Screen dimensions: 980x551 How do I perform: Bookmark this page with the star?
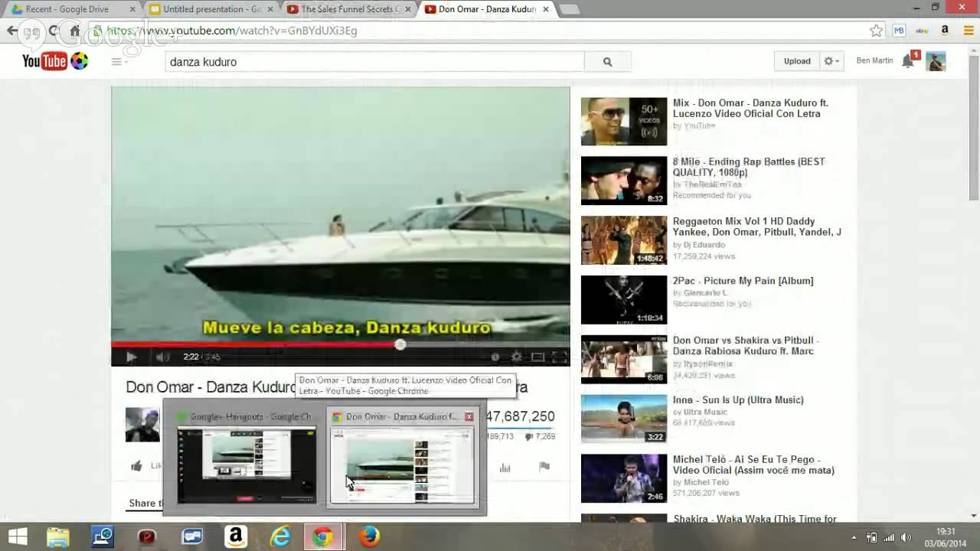[x=876, y=31]
